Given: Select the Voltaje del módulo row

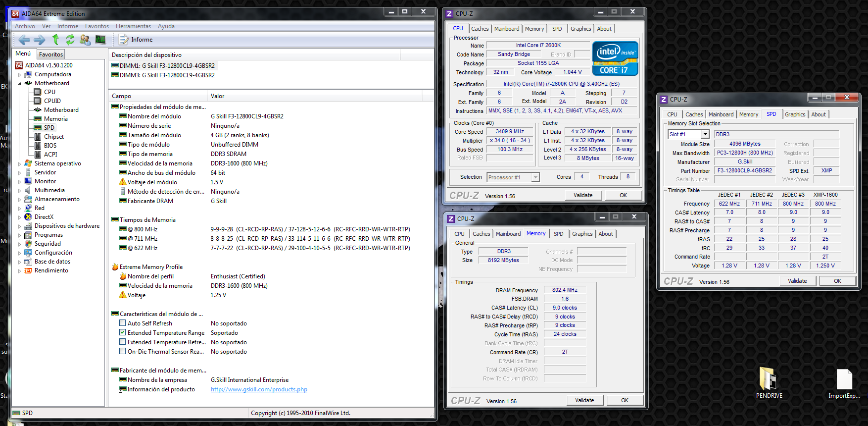Looking at the screenshot, I should (271, 182).
